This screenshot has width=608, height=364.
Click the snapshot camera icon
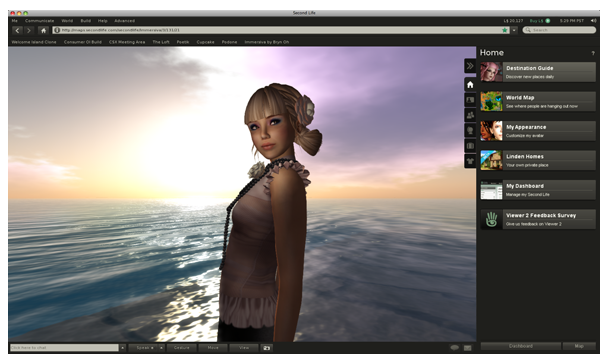click(266, 348)
